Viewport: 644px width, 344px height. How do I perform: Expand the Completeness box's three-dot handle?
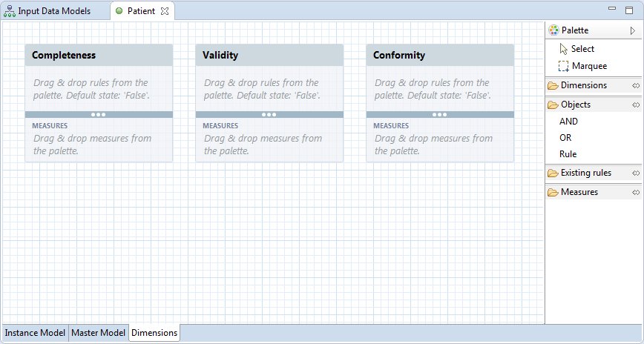click(99, 114)
